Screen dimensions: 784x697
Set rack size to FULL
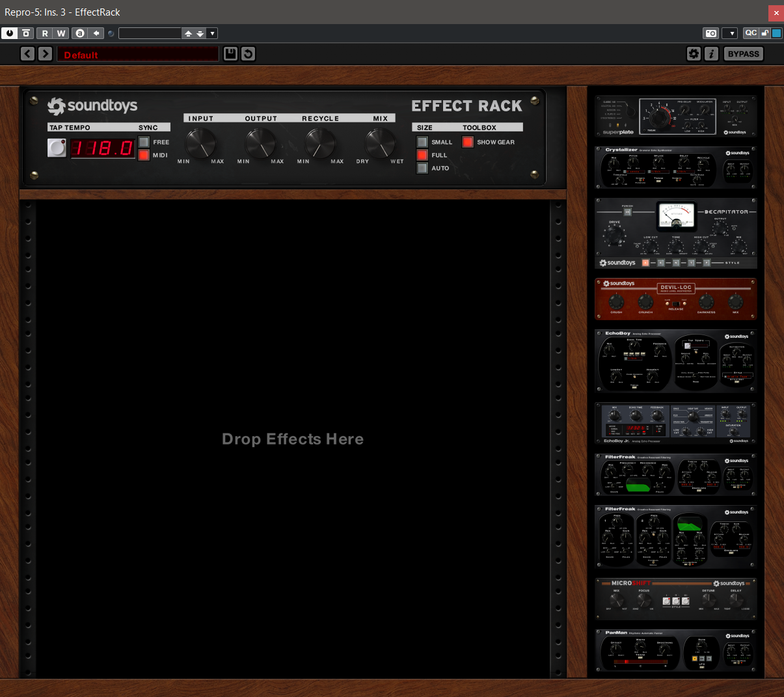(x=422, y=155)
